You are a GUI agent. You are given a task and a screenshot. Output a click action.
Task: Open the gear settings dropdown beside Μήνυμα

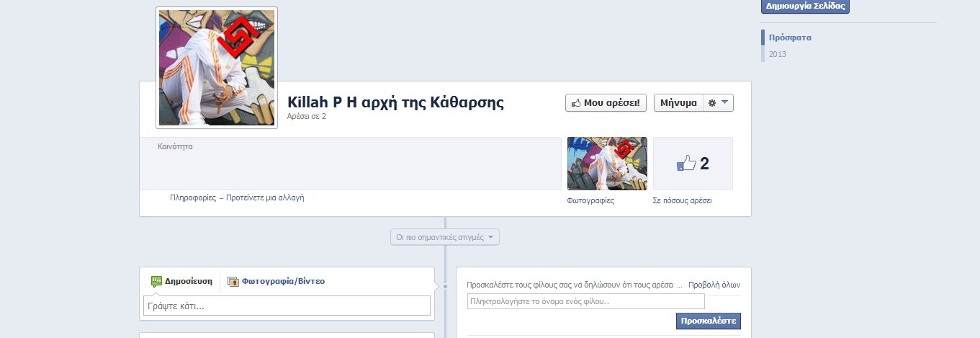(x=718, y=103)
